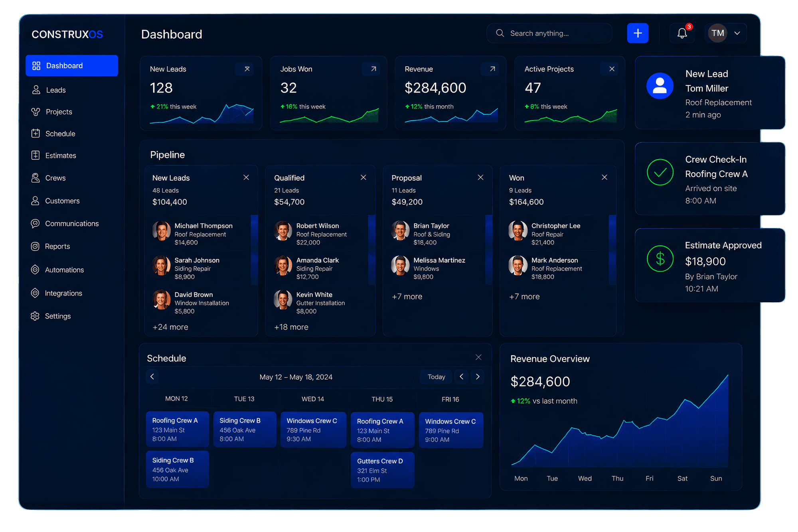Click next chevron beside Today
Image resolution: width=798 pixels, height=532 pixels.
(x=478, y=376)
